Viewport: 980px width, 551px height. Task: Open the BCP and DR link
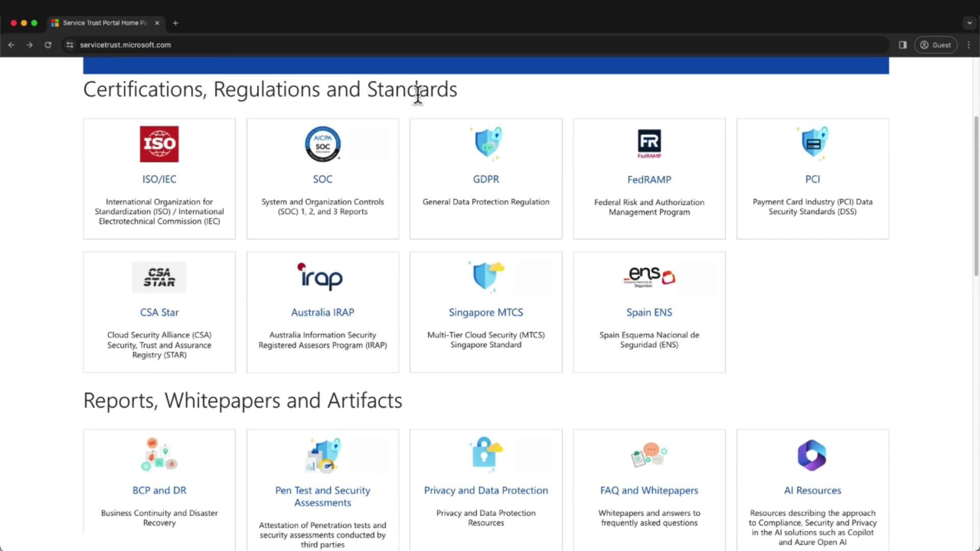pos(159,490)
